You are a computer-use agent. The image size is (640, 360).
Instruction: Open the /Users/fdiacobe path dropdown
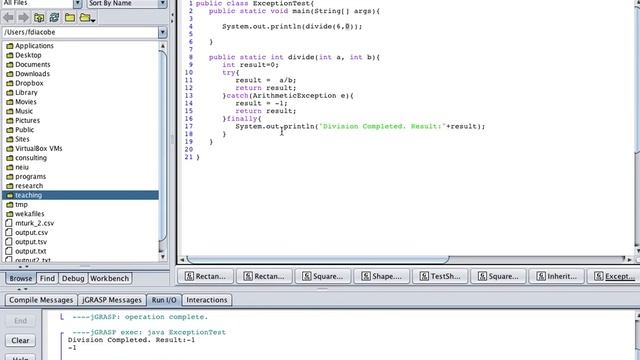point(162,32)
